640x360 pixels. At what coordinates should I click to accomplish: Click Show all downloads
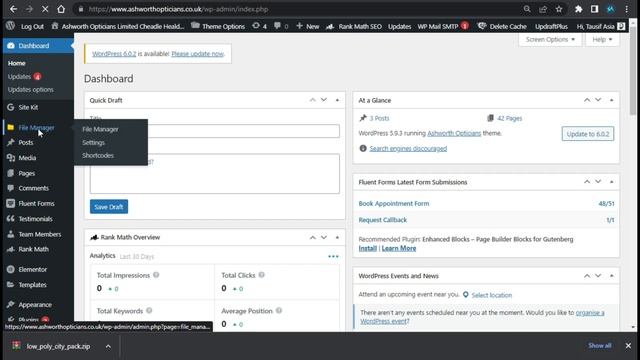600,346
